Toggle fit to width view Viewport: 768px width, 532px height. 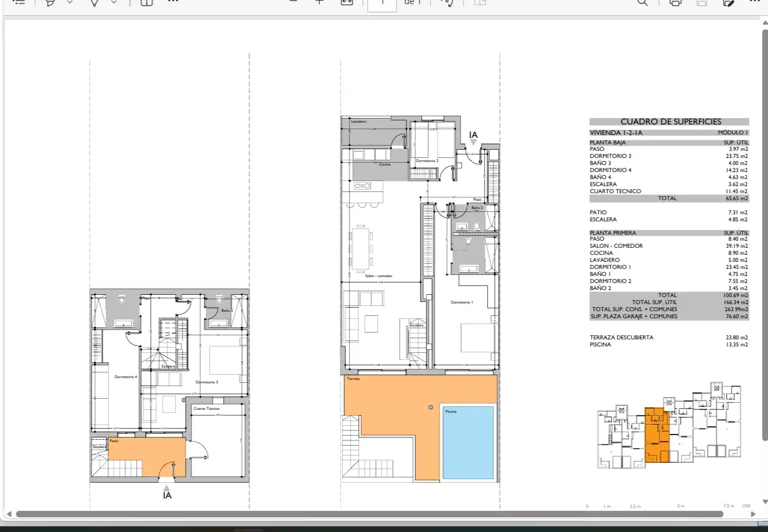(x=347, y=2)
